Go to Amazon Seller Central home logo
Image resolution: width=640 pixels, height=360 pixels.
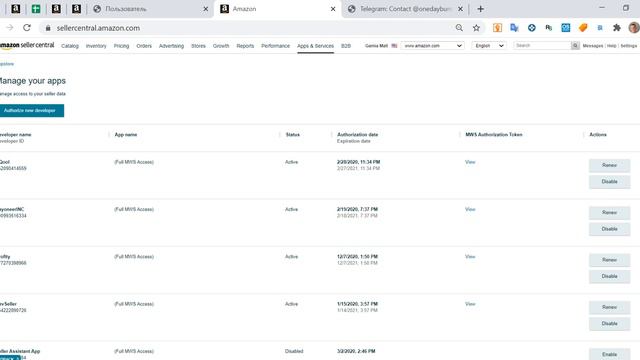click(27, 45)
